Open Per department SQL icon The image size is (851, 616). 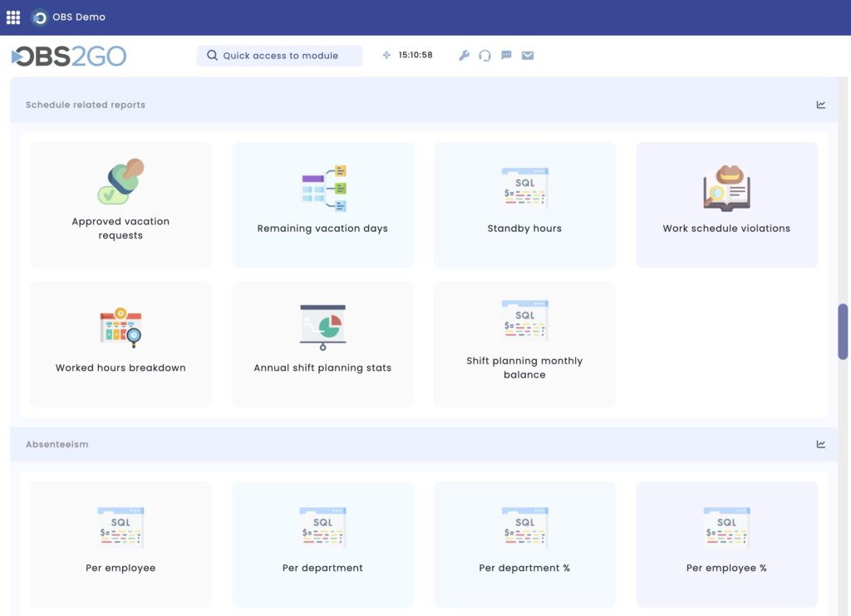click(323, 528)
